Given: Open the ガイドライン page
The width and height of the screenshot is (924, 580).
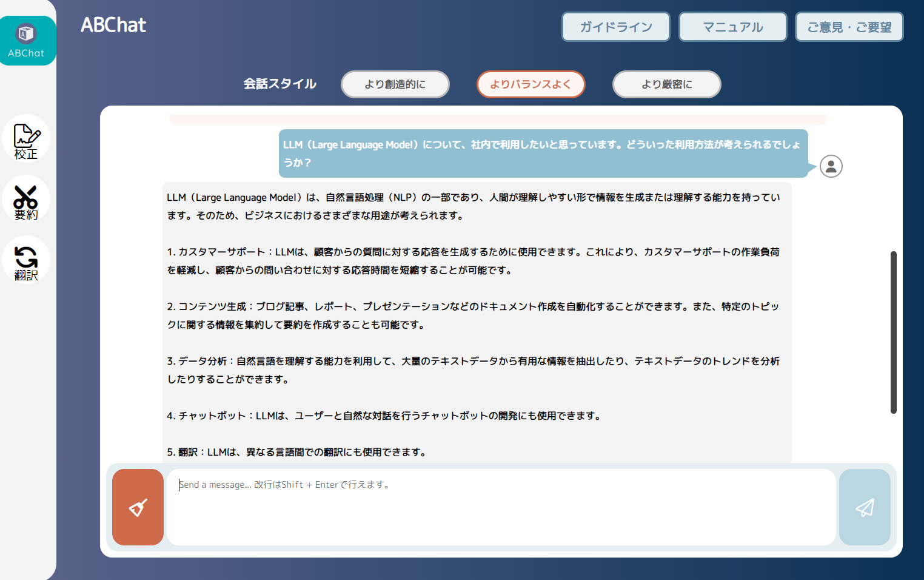Looking at the screenshot, I should point(615,27).
